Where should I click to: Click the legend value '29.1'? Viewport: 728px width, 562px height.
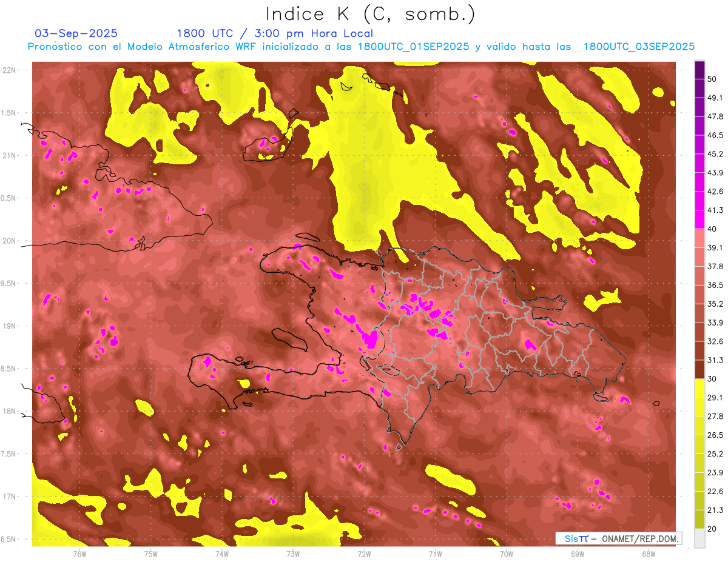tap(715, 398)
